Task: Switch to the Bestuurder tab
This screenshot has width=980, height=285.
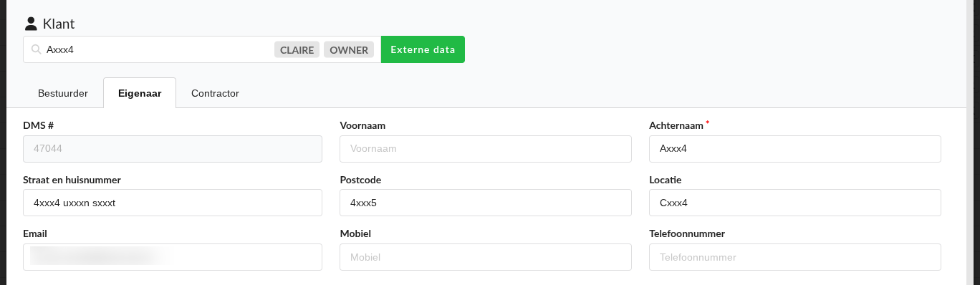Action: [x=63, y=93]
